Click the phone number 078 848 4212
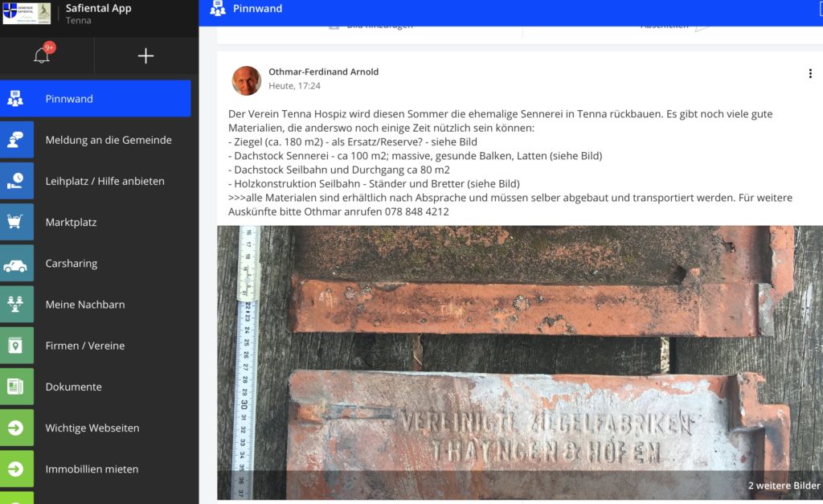The width and height of the screenshot is (823, 504). (x=417, y=211)
